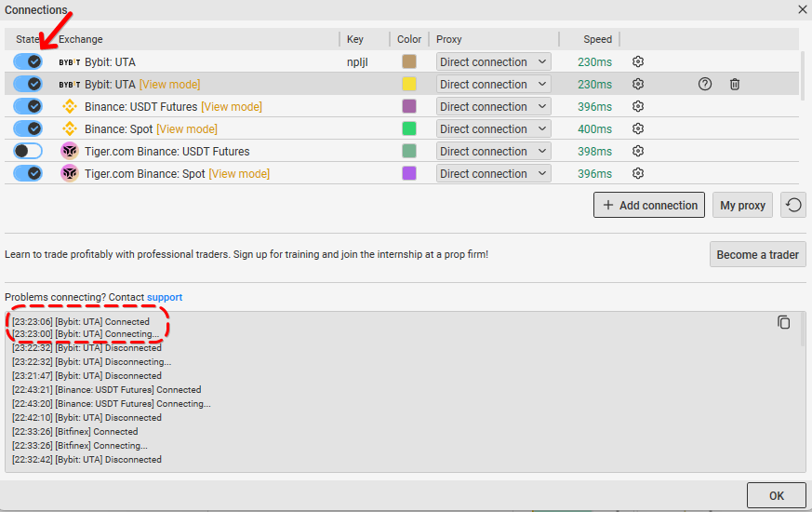Toggle the Bybit: UTA View mode connection

[28, 84]
